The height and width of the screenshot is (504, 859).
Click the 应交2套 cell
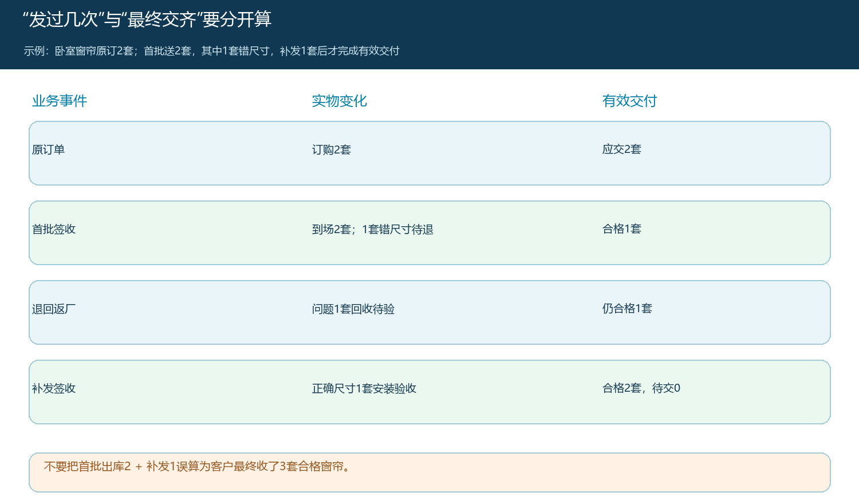[x=622, y=149]
